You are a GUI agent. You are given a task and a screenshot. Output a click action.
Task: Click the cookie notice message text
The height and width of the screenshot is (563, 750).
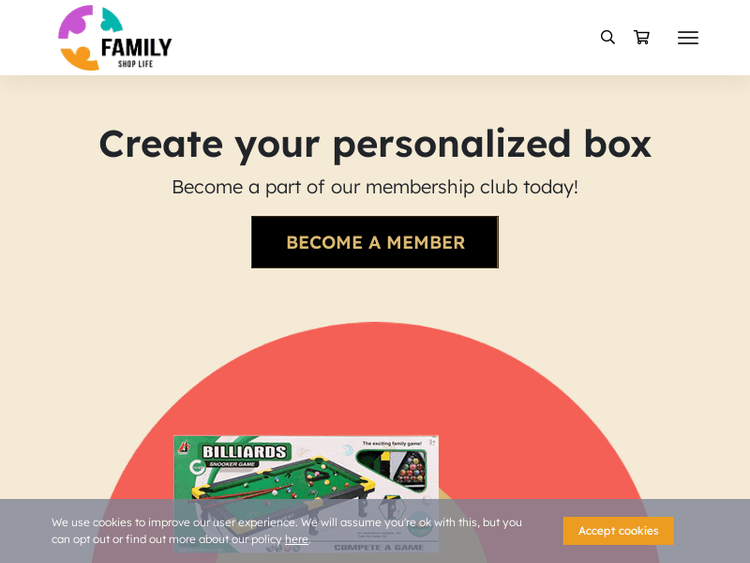click(x=286, y=522)
